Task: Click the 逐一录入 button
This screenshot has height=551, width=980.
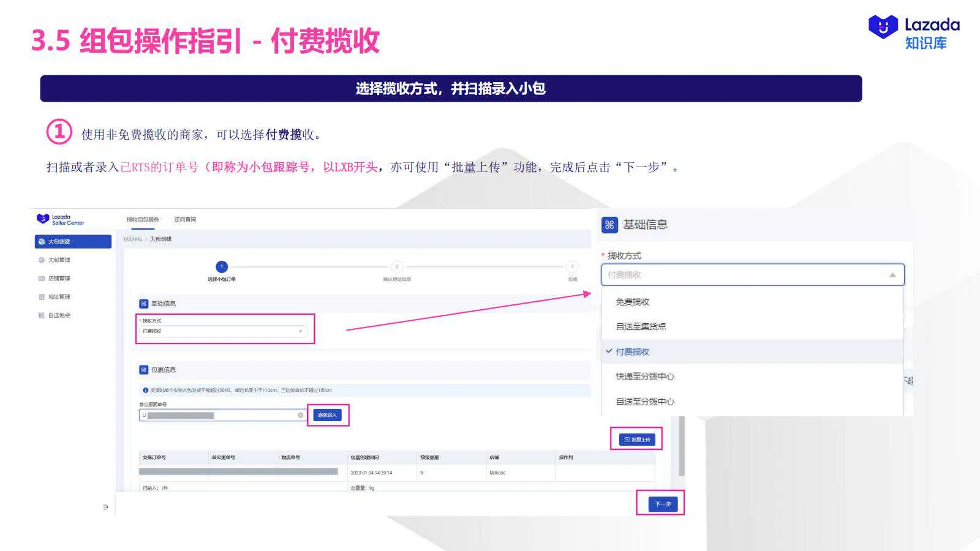Action: 327,414
